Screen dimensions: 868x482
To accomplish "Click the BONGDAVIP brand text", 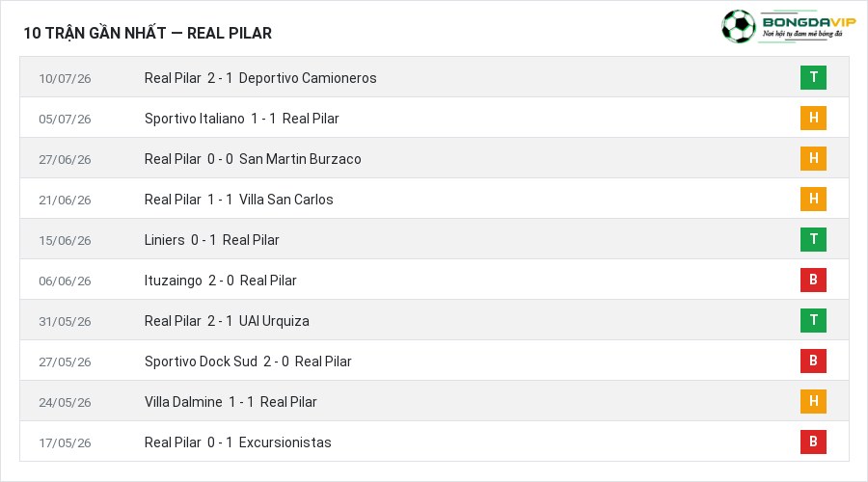I will [809, 22].
